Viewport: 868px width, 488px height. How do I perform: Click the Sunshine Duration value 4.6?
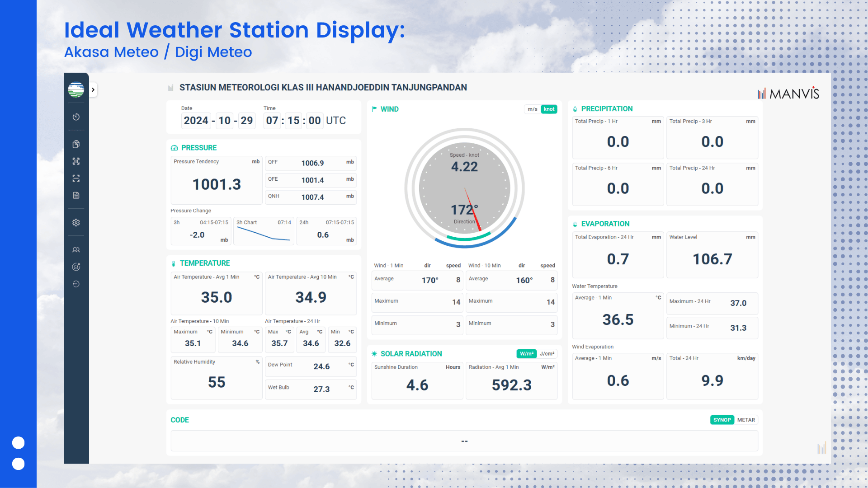[417, 385]
